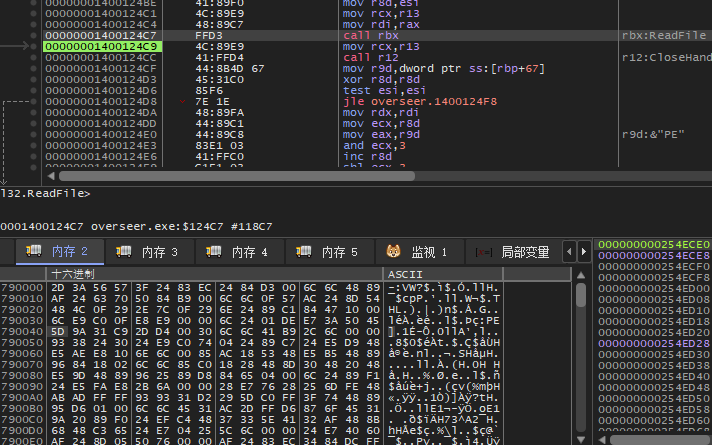
Task: Toggle breakpoint dot on test esi,esi row
Action: coord(33,90)
